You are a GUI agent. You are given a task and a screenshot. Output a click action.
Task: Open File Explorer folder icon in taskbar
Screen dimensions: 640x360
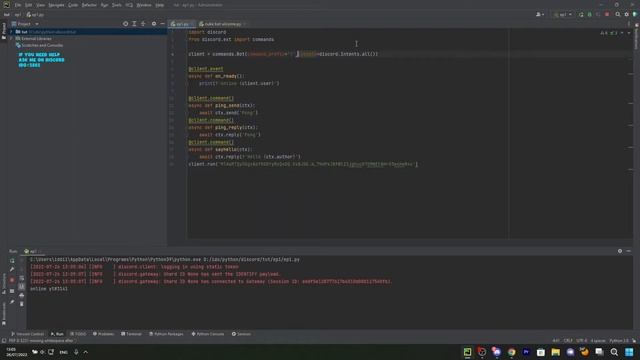click(556, 352)
